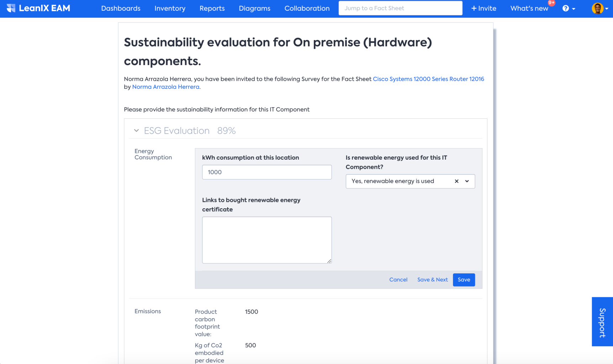Screen dimensions: 613x364
Task: Click the Support side tab
Action: pos(602,322)
